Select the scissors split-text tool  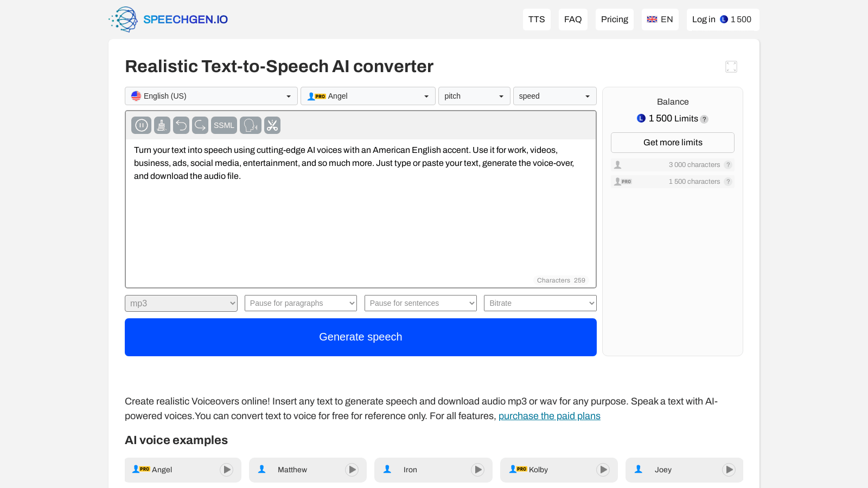coord(272,125)
